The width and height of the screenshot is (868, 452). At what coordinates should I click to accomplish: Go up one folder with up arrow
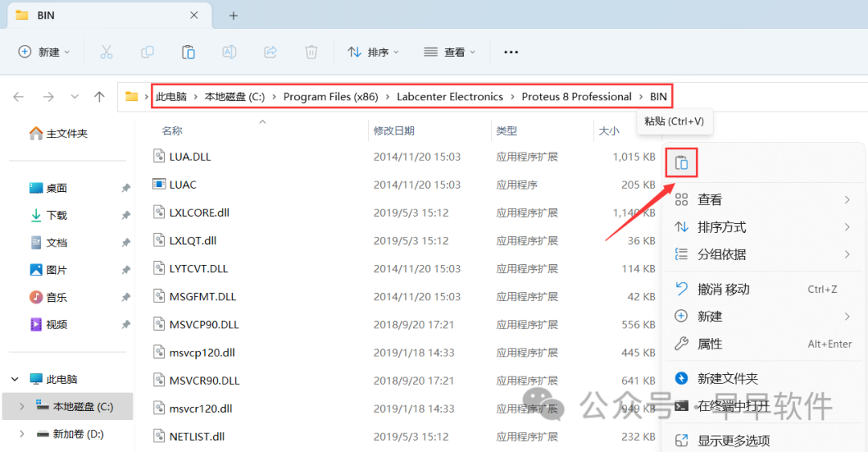[x=100, y=97]
